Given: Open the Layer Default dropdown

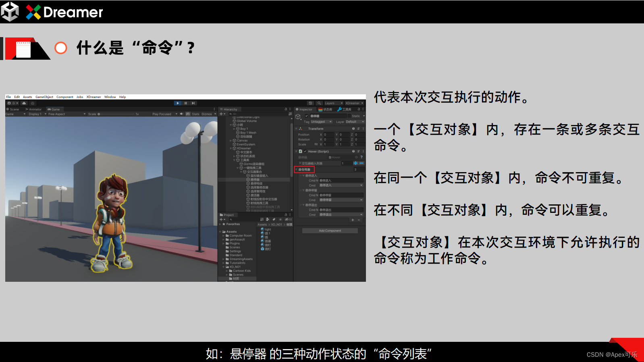Looking at the screenshot, I should point(355,122).
